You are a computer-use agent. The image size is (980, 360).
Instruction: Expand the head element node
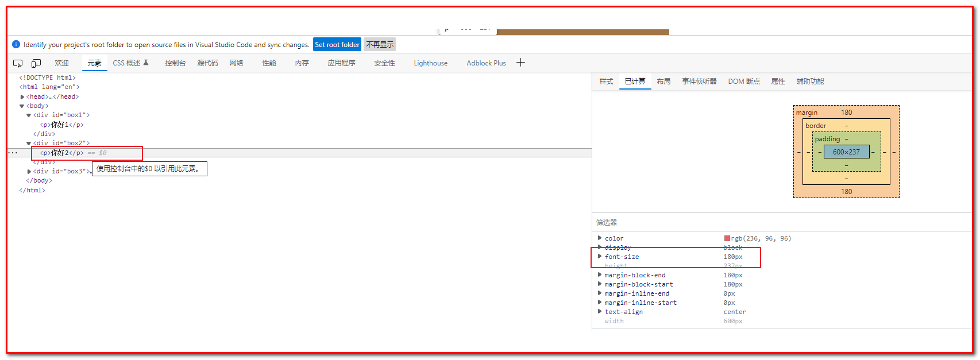click(x=22, y=97)
